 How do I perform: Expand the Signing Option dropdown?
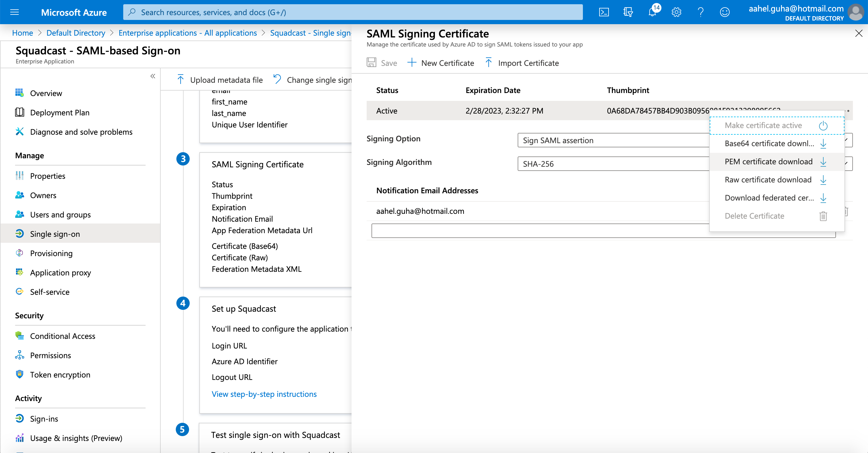click(613, 140)
